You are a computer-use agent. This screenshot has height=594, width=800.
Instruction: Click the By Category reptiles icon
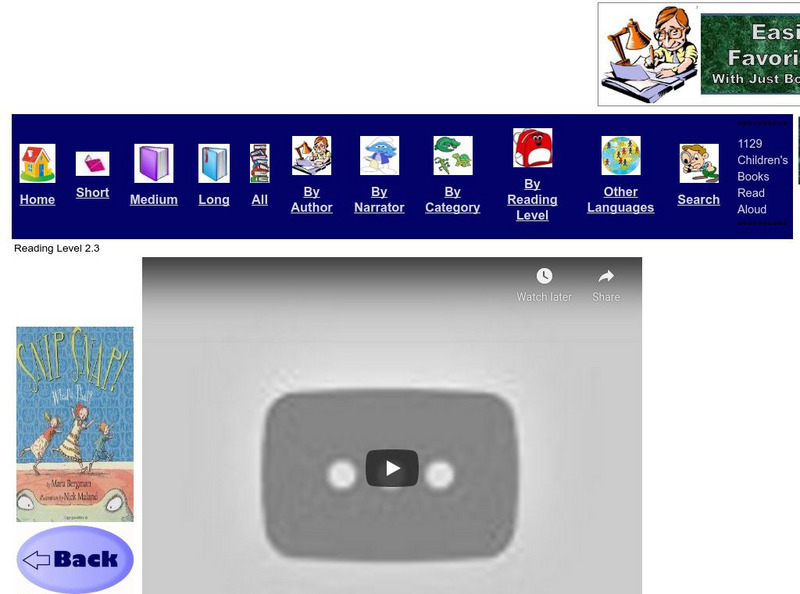pos(453,156)
